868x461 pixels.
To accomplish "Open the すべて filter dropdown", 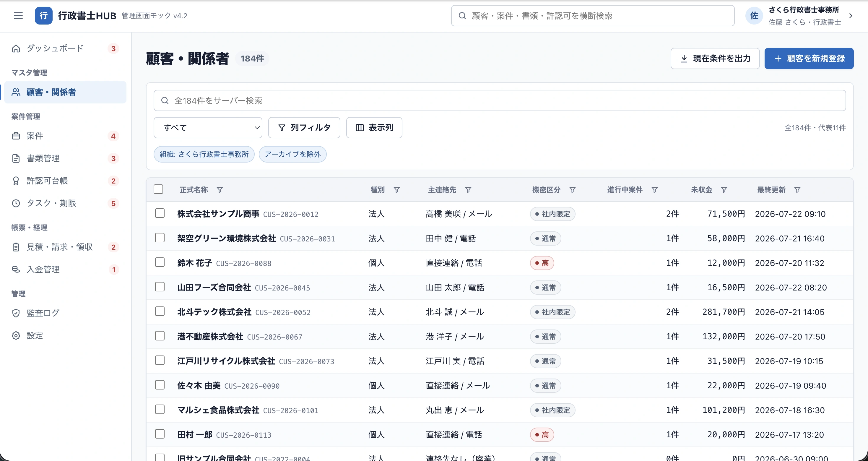I will (x=208, y=127).
